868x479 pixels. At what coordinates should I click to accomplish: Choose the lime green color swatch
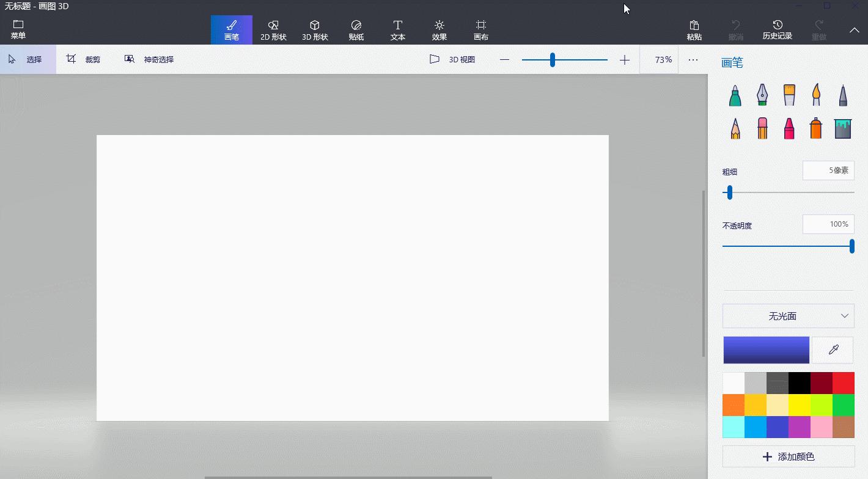tap(822, 405)
